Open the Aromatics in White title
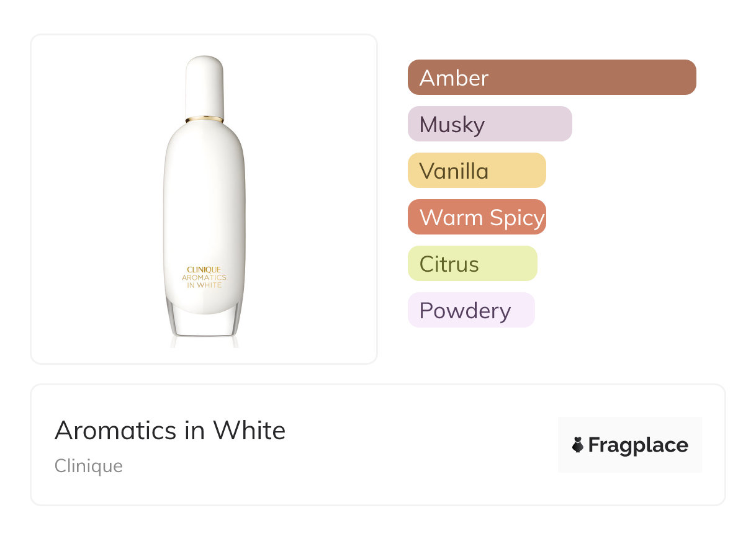Screen dimensions: 756x536 point(170,430)
